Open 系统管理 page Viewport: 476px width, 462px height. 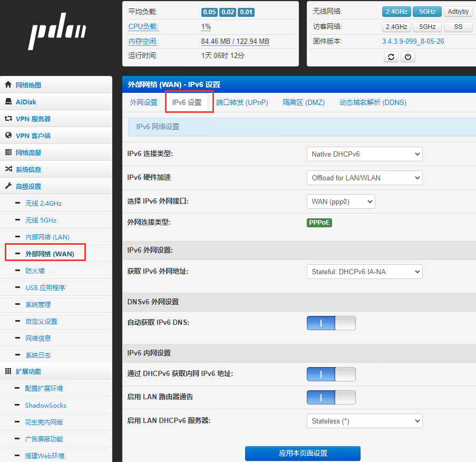pyautogui.click(x=38, y=304)
